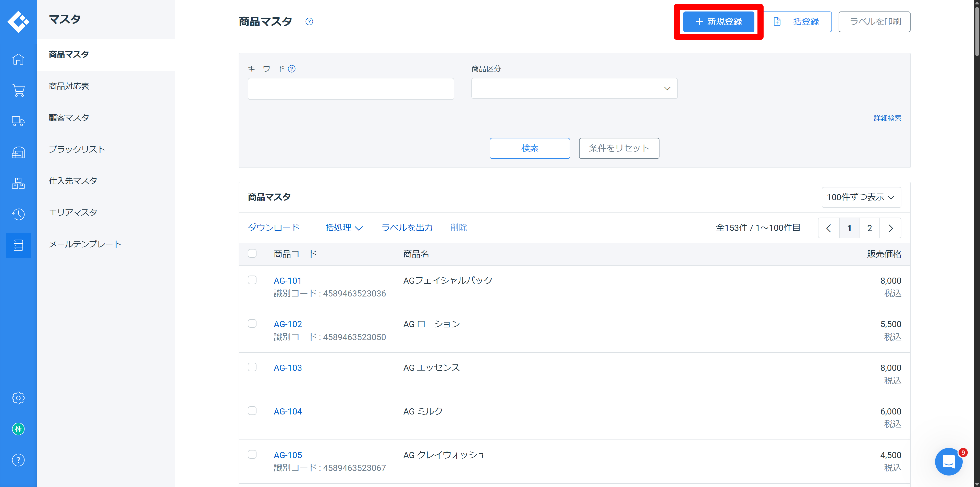Open the delivery truck shipping icon
This screenshot has width=980, height=487.
click(18, 122)
